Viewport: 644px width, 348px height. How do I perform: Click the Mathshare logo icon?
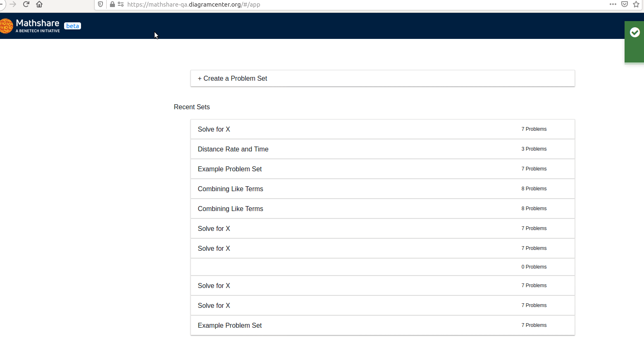click(6, 26)
